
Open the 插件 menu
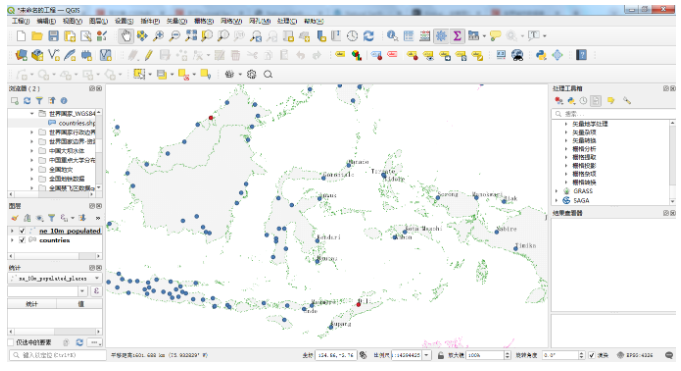click(x=150, y=21)
